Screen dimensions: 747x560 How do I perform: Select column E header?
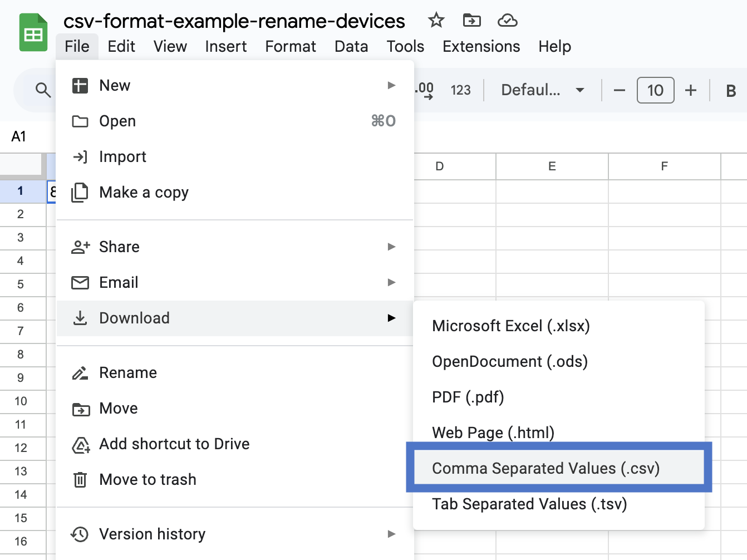click(x=552, y=166)
